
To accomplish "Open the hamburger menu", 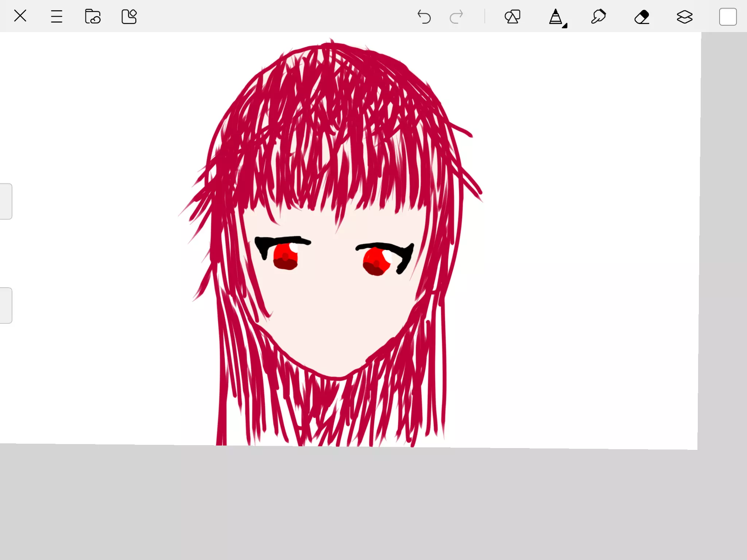I will coord(57,16).
